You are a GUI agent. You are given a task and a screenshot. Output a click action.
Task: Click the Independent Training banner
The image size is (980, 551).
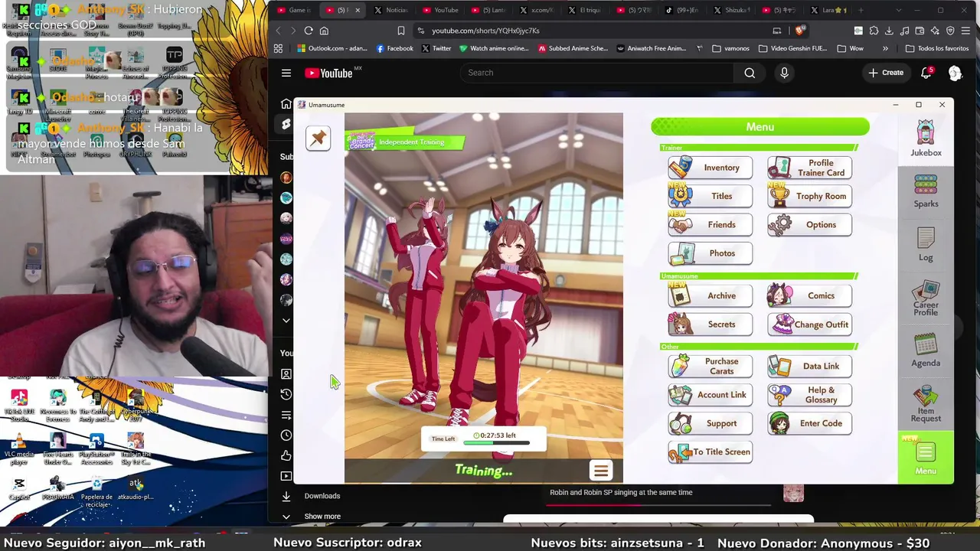(x=407, y=142)
